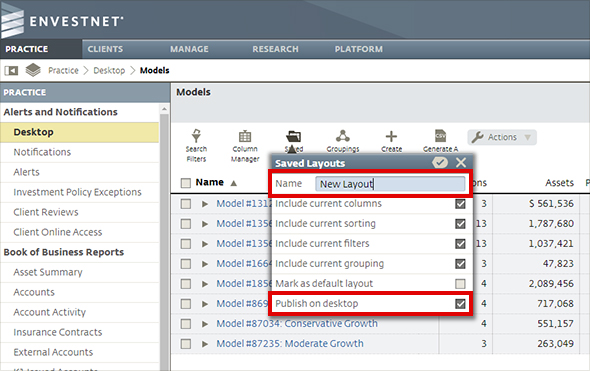Screen dimensions: 590x371
Task: Click the stacked layers icon in breadcrumb
Action: (x=33, y=70)
